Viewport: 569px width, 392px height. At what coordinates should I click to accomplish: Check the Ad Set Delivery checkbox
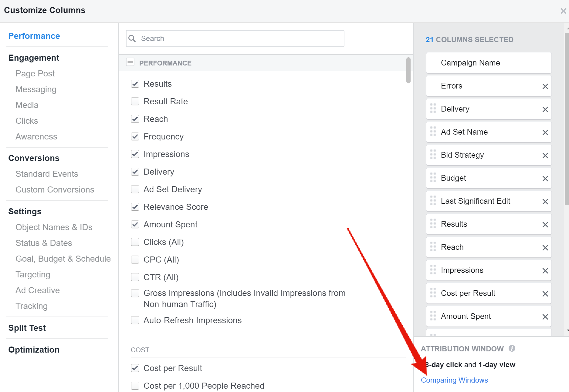(135, 189)
